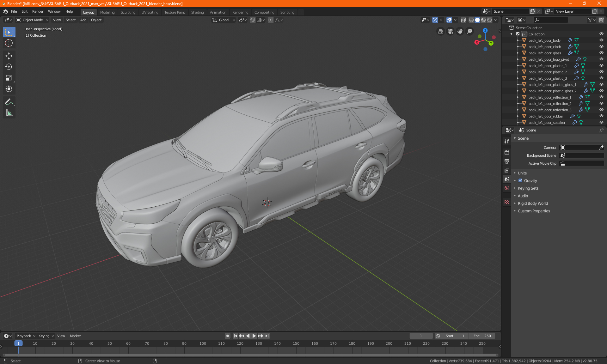
Task: Expand the Units panel
Action: (x=522, y=173)
